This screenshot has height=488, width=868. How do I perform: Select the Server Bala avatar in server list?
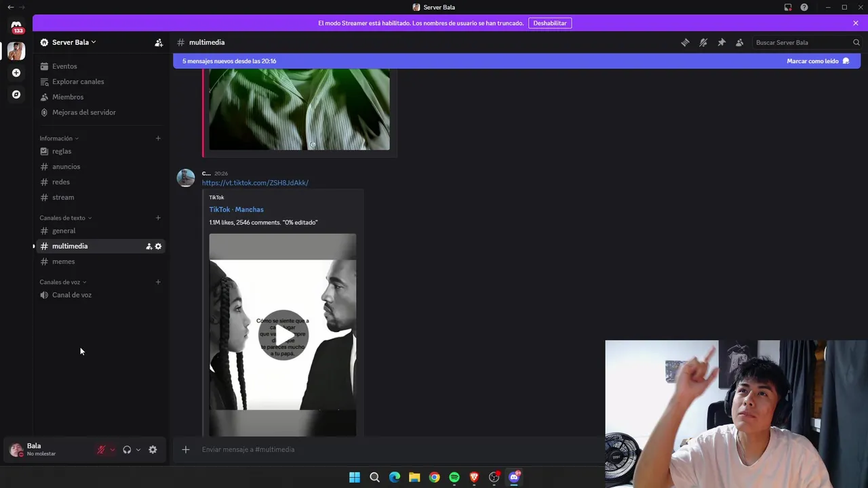click(16, 51)
